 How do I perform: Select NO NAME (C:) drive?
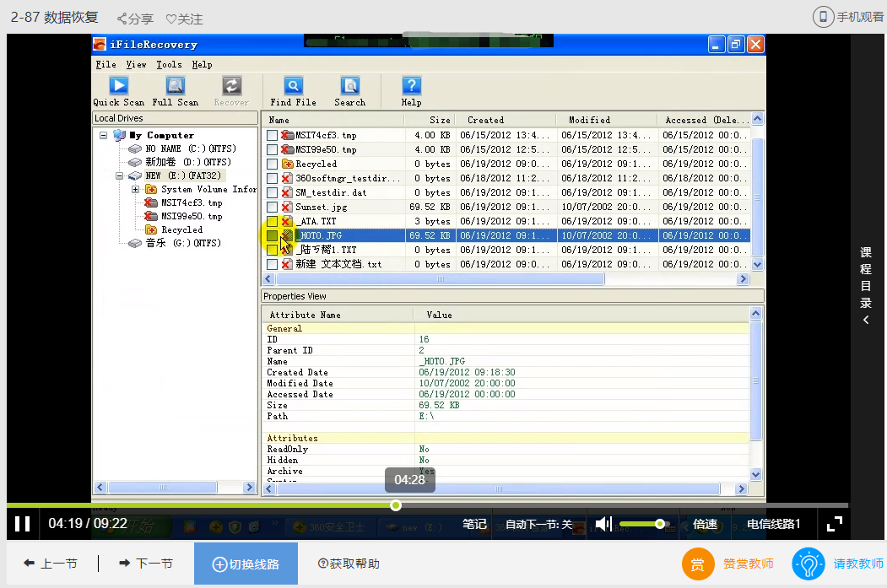pos(191,148)
